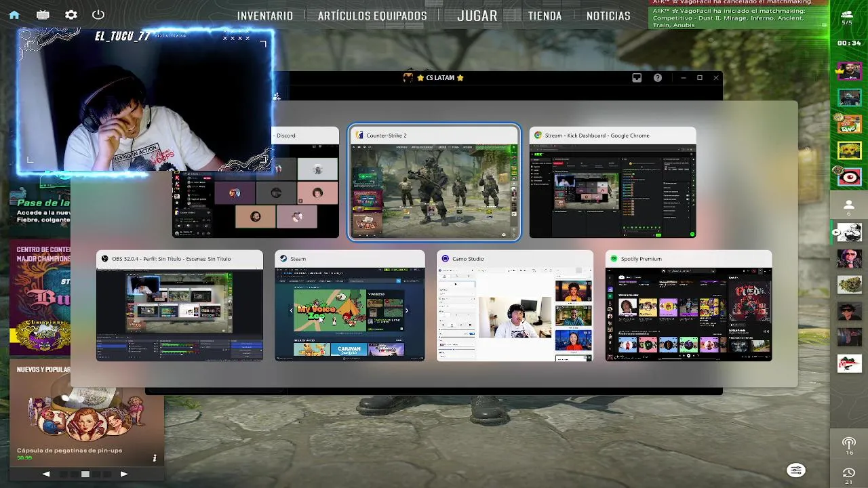Click the NUEVOS Y POPULAR heading
This screenshot has height=488, width=868.
pyautogui.click(x=43, y=369)
